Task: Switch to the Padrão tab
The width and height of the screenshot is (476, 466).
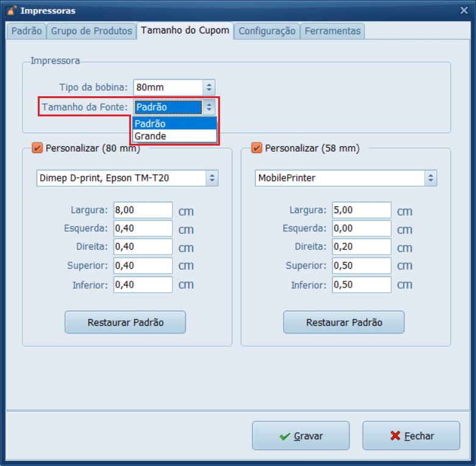Action: pos(26,31)
